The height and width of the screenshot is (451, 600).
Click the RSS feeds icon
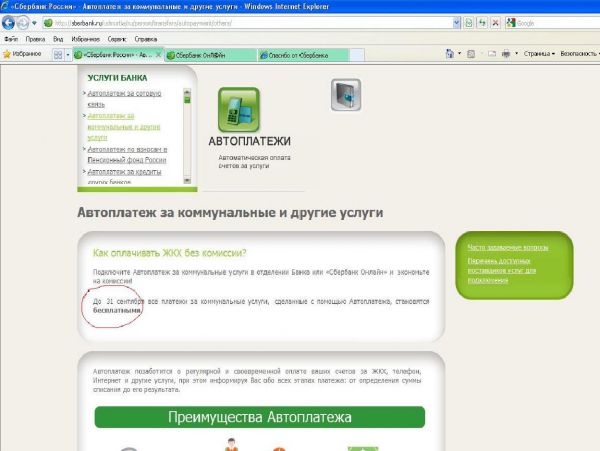[x=471, y=54]
